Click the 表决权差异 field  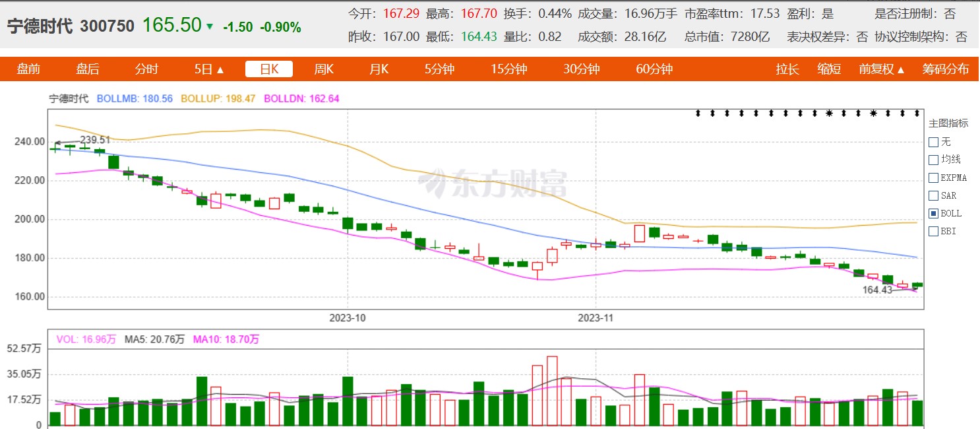(x=828, y=37)
